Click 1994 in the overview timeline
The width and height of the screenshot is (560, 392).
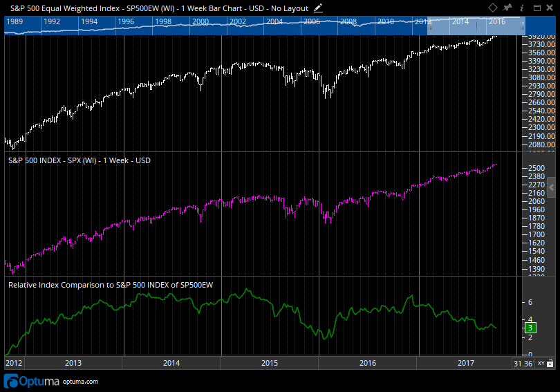coord(89,21)
